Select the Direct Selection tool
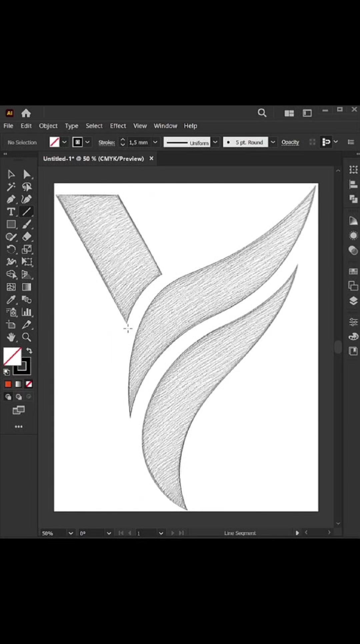Viewport: 360px width, 644px height. (x=27, y=174)
